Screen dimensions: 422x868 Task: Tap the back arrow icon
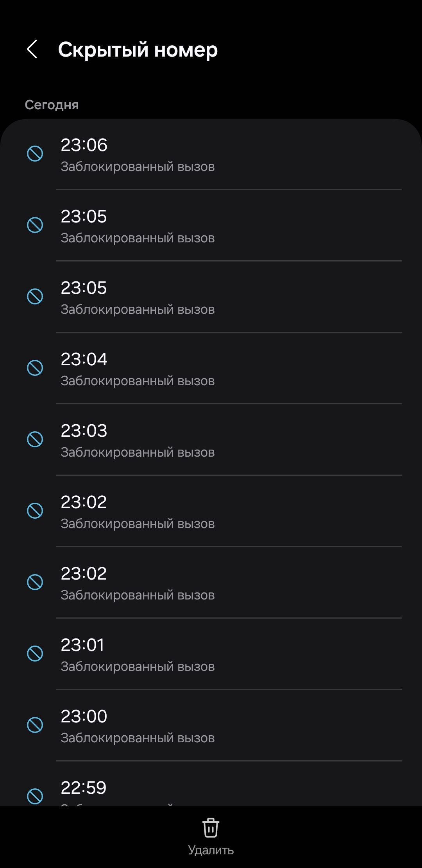click(x=32, y=49)
